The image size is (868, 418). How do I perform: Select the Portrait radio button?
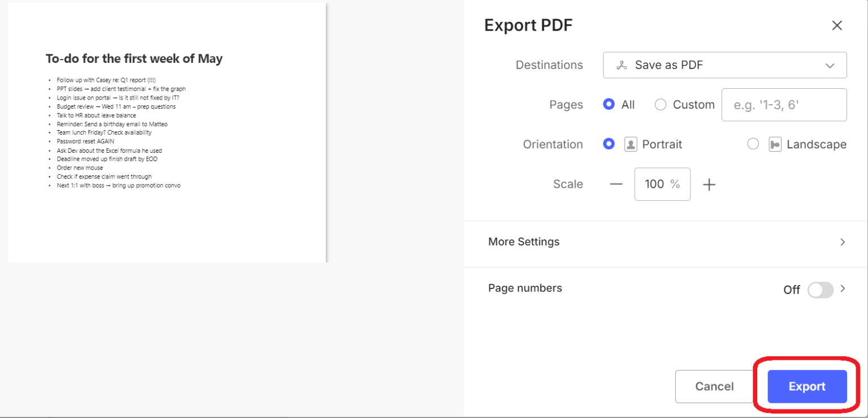click(x=609, y=144)
